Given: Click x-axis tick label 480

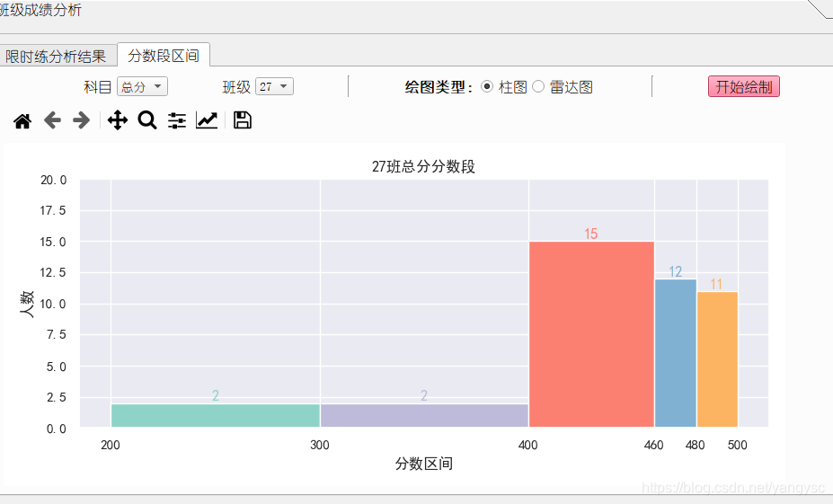Looking at the screenshot, I should pos(695,445).
